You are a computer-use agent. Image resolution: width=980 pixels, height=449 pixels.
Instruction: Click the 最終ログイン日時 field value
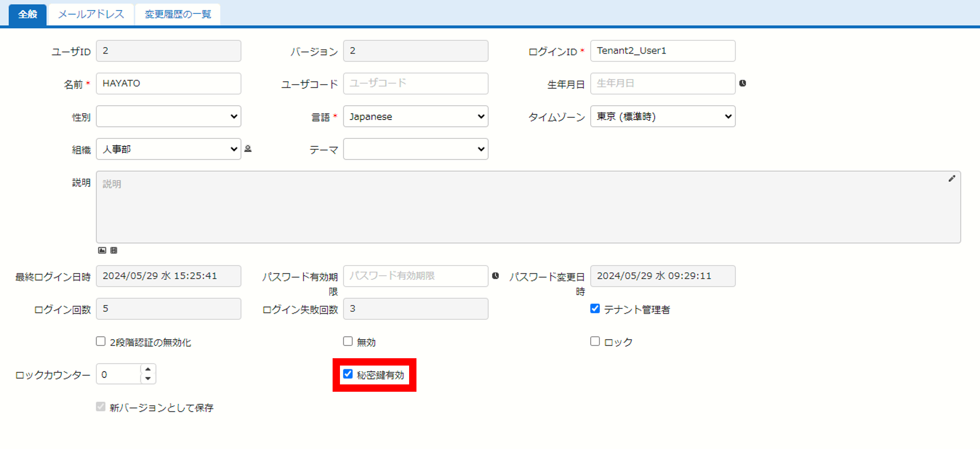(x=168, y=276)
